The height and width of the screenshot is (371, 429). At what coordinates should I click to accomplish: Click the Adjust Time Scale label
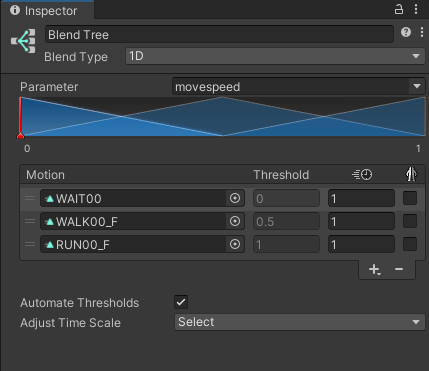pyautogui.click(x=70, y=323)
